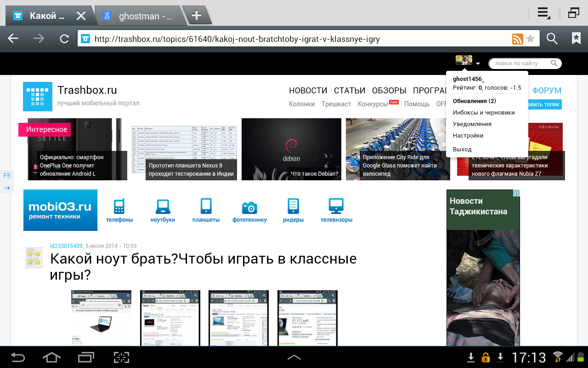
Task: Tap Android back button
Action: (17, 357)
